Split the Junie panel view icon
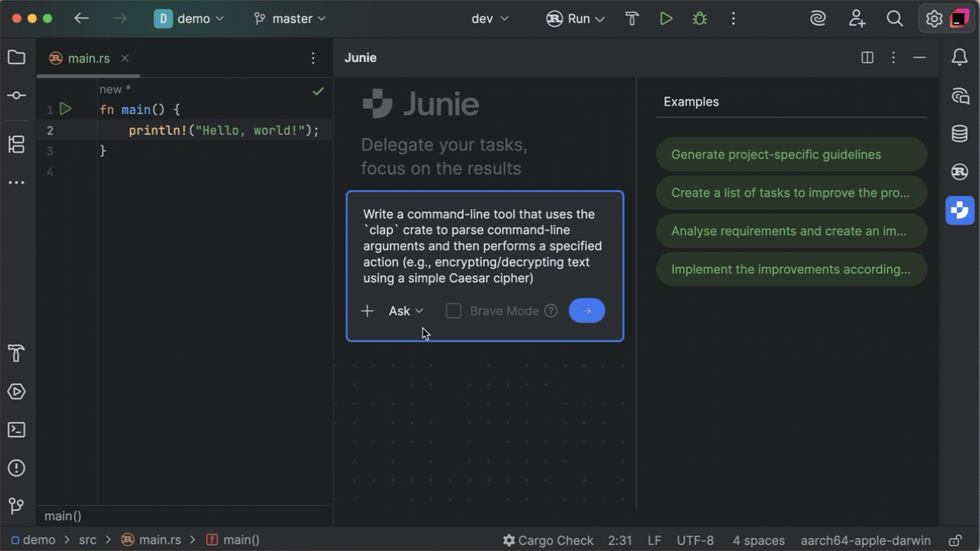 pyautogui.click(x=867, y=57)
